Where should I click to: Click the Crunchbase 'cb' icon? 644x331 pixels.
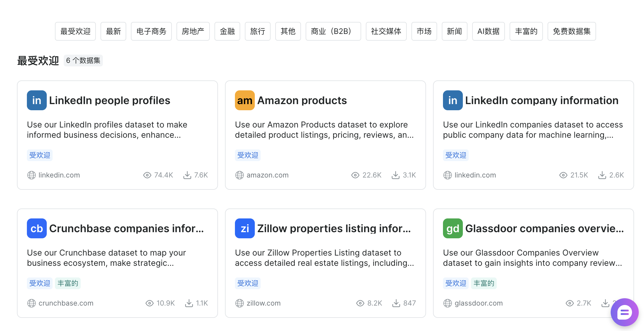[x=37, y=228]
